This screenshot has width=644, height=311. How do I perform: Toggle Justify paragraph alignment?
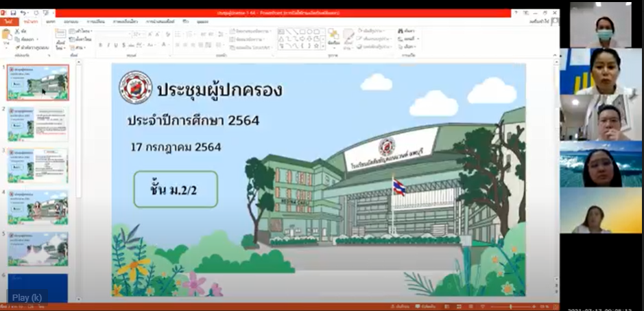click(202, 45)
